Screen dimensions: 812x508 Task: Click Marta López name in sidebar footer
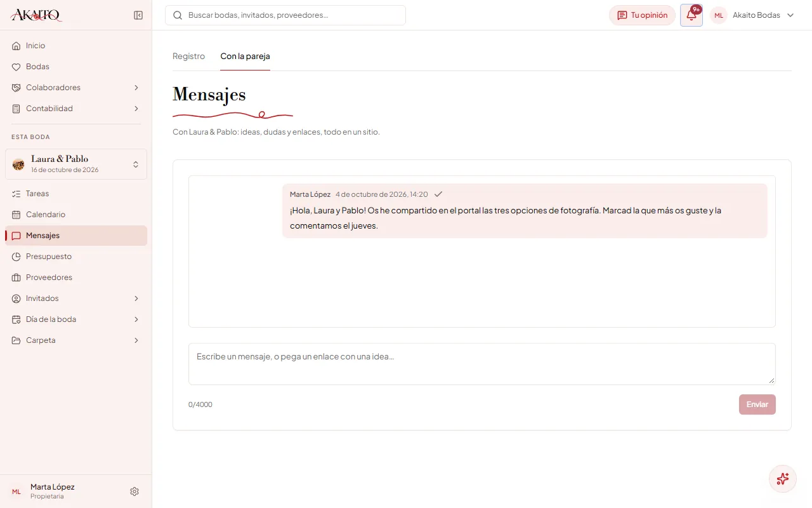[53, 487]
